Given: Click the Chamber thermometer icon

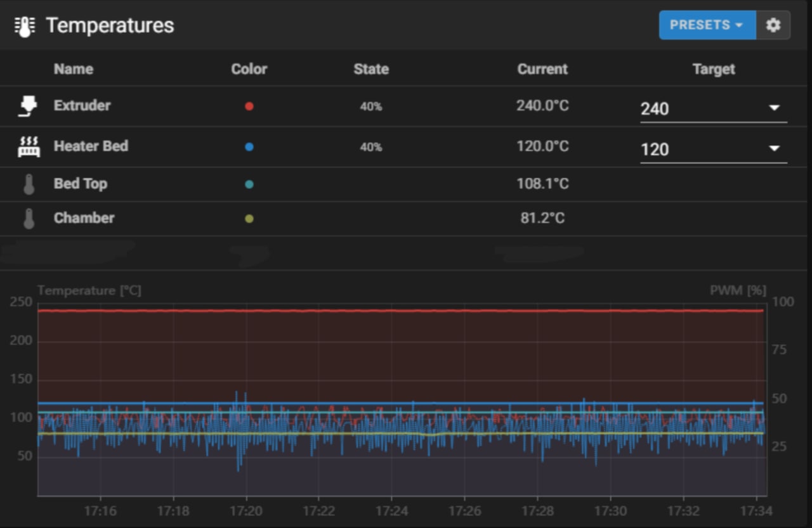Looking at the screenshot, I should pos(29,218).
